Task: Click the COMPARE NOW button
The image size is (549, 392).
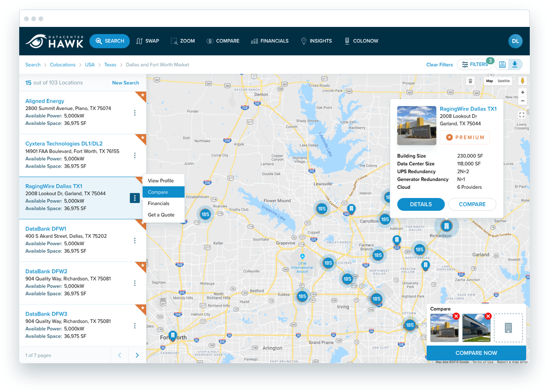Action: [x=476, y=353]
